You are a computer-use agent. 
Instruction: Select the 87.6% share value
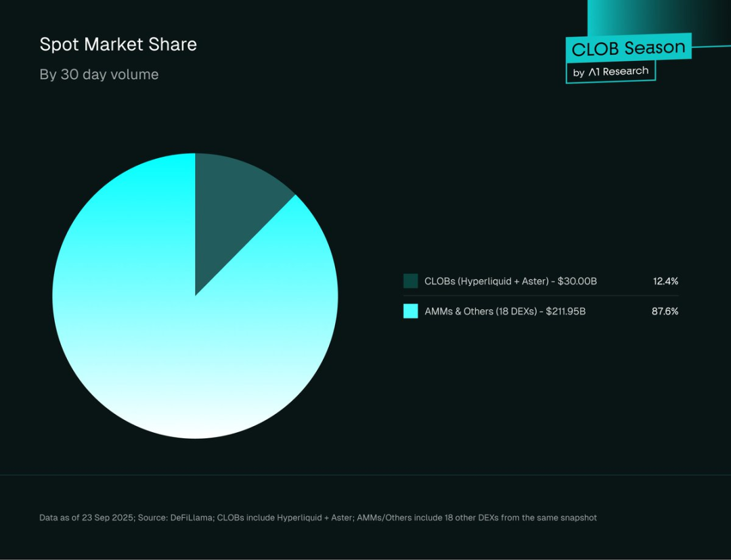[x=665, y=311]
